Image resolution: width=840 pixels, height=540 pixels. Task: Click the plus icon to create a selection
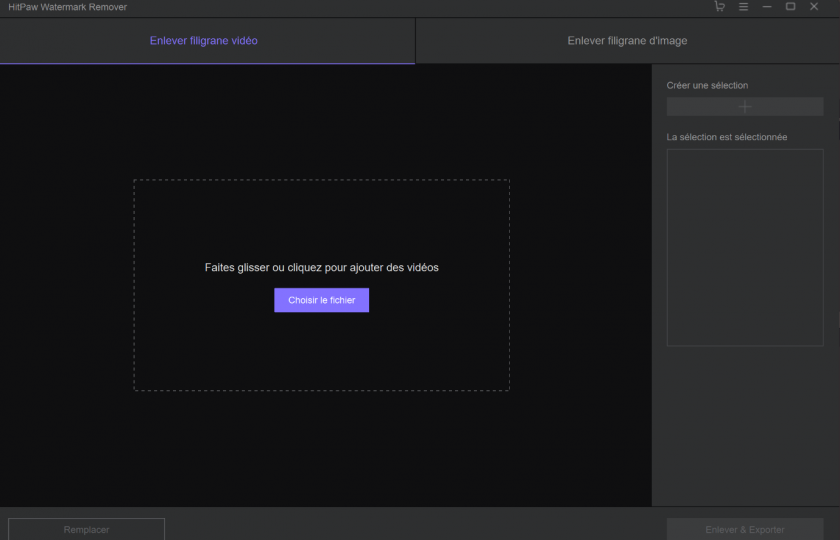click(x=745, y=107)
